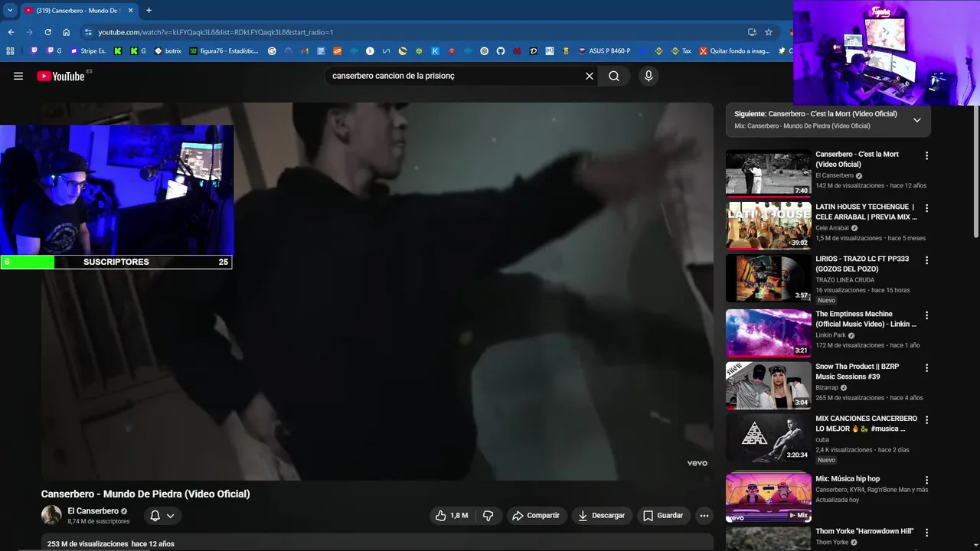Screen dimensions: 980x551
Task: Open TRAZO LINEA CRUDA channel name
Action: (x=844, y=280)
